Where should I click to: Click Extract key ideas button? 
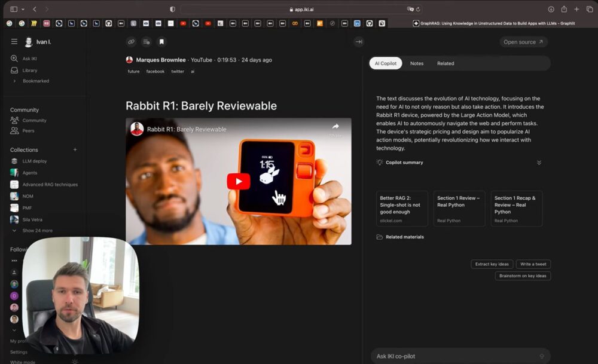click(492, 264)
